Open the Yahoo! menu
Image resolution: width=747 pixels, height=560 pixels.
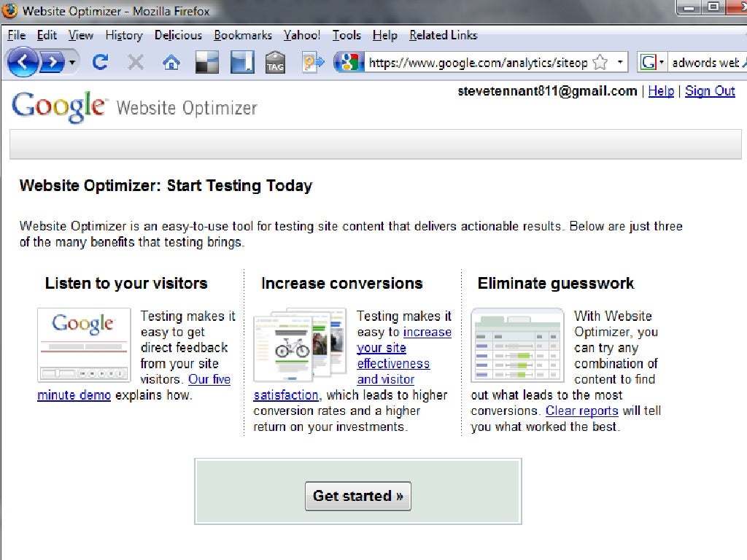(x=302, y=35)
